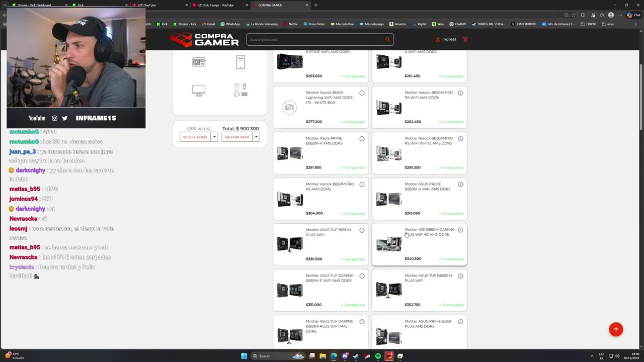Screen dimensions: 644x362
Task: Open Spotify from the taskbar
Action: click(x=378, y=356)
